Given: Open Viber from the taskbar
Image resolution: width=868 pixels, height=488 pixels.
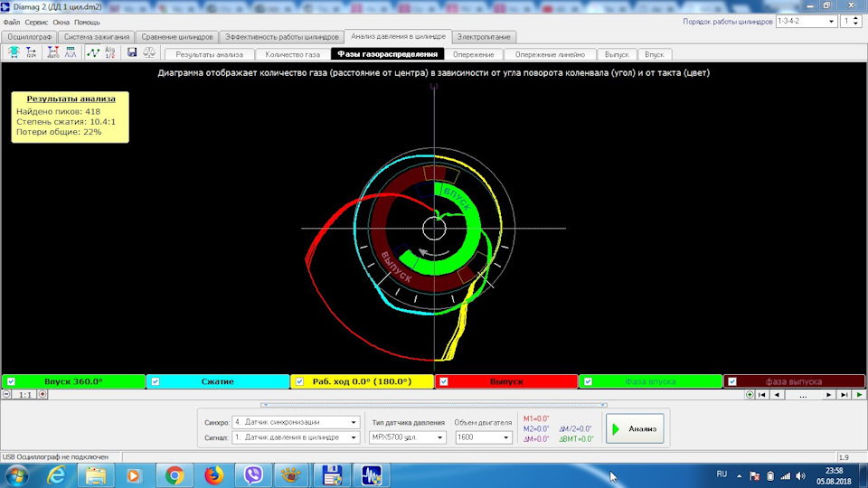Looking at the screenshot, I should pyautogui.click(x=253, y=475).
